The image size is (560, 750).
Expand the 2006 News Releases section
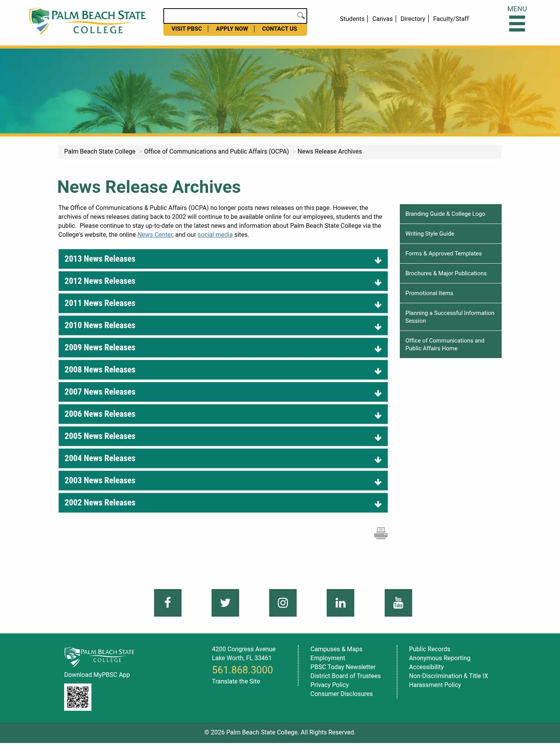(223, 414)
